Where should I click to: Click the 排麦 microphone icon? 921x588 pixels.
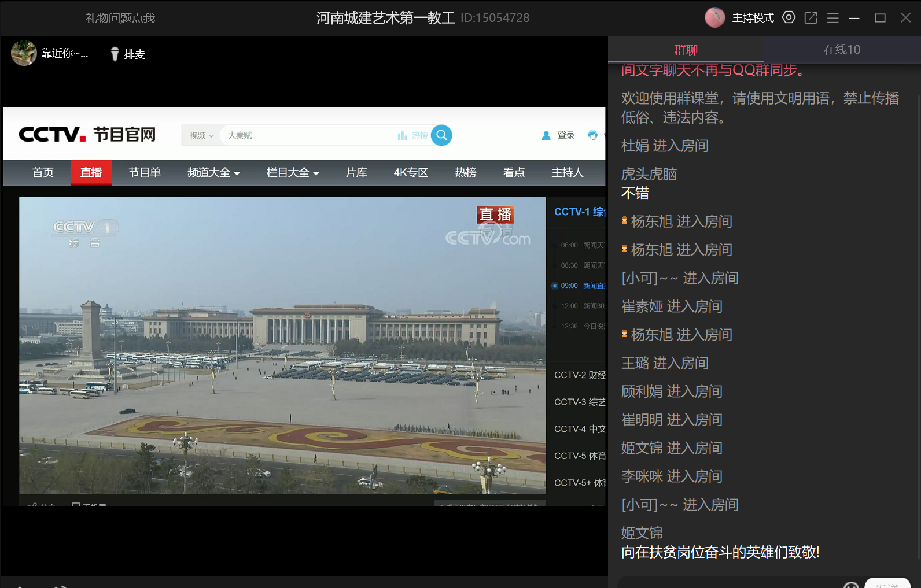pyautogui.click(x=115, y=54)
